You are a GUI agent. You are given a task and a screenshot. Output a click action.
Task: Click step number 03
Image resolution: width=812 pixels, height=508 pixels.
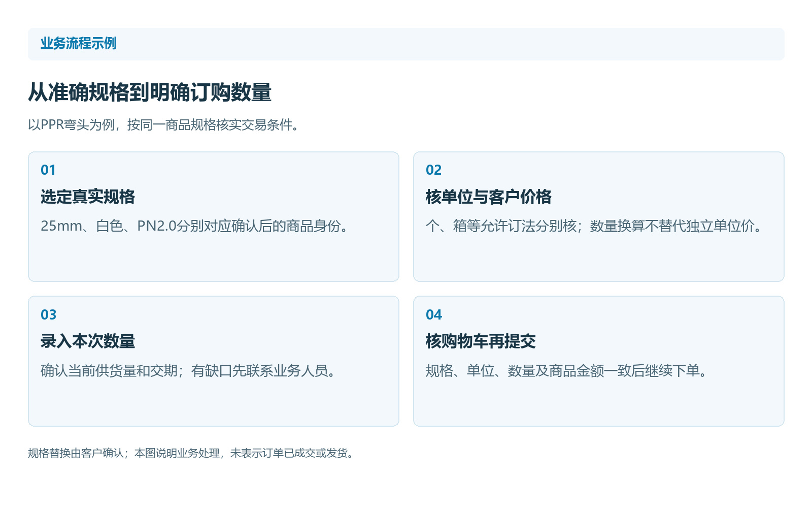(49, 315)
